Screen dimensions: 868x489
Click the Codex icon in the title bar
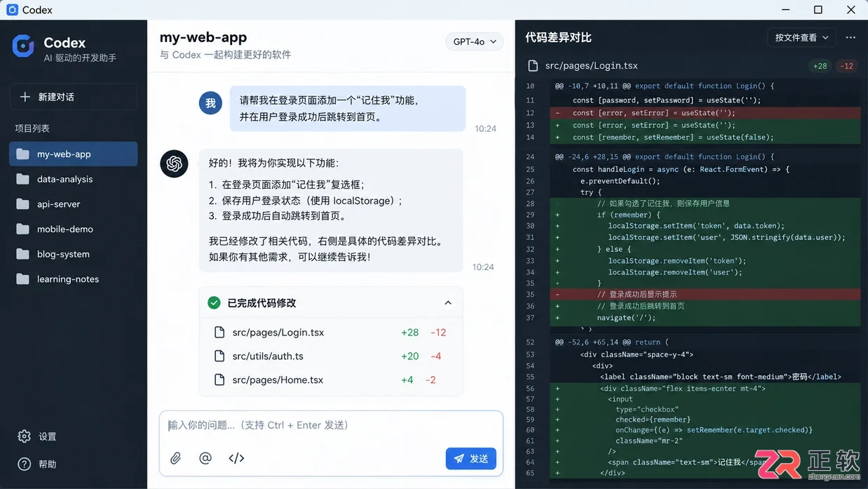tap(12, 10)
